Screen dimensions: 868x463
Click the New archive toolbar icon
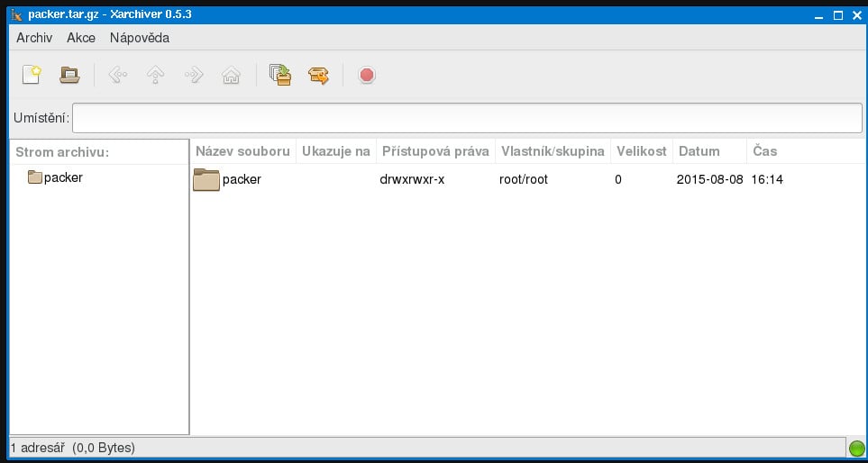coord(32,75)
